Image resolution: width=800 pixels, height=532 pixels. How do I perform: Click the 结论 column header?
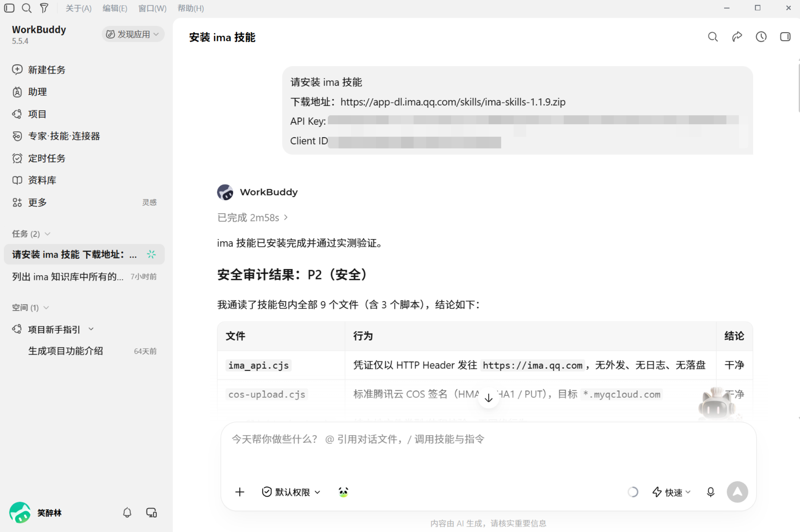point(734,336)
